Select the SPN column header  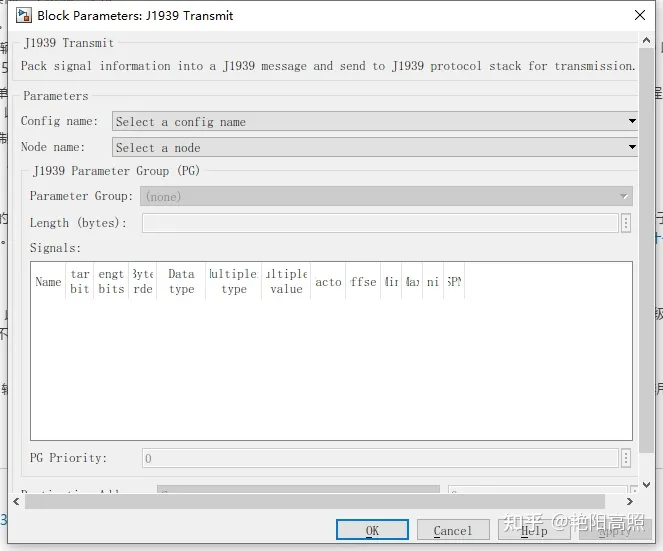click(x=454, y=282)
